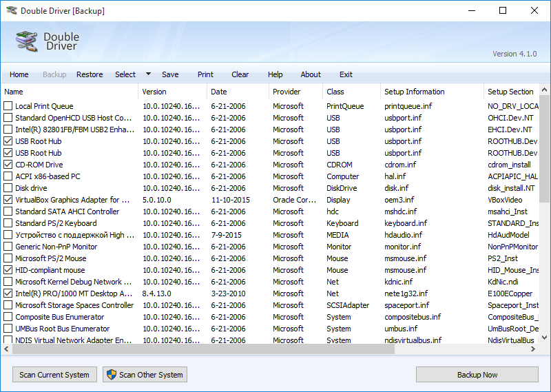Image resolution: width=551 pixels, height=392 pixels.
Task: Choose Print from the menu bar
Action: tap(205, 74)
